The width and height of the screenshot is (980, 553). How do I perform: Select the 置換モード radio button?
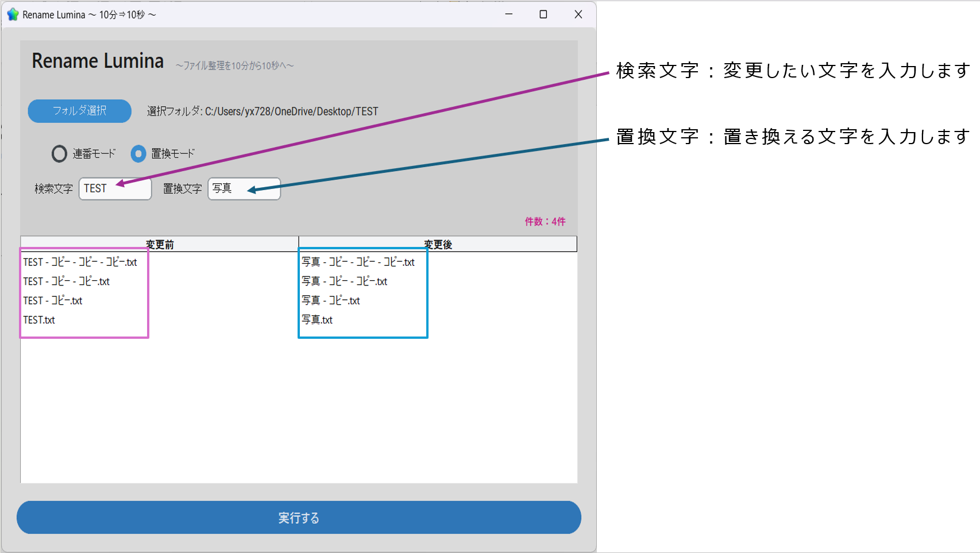[138, 154]
